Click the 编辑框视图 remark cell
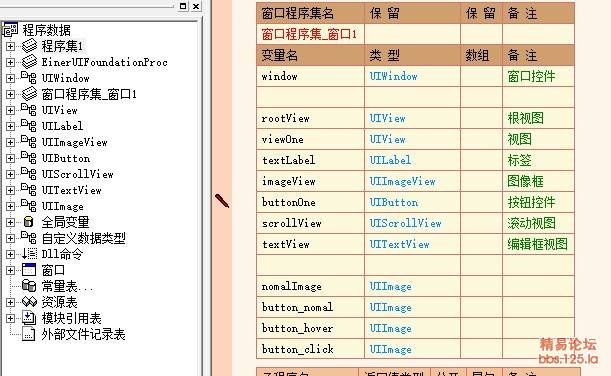The width and height of the screenshot is (611, 376). click(x=539, y=244)
